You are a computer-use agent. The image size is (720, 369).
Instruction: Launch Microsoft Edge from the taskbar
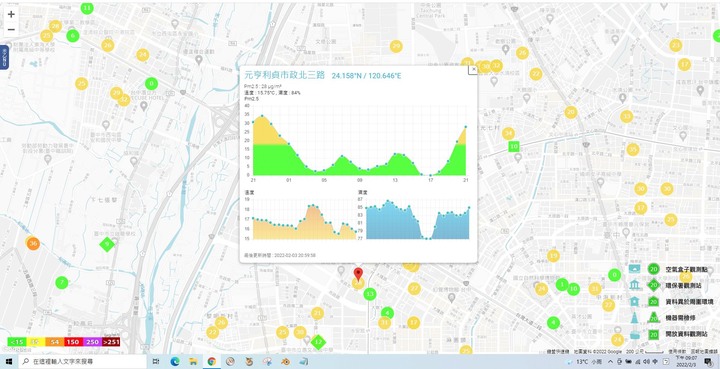point(174,362)
